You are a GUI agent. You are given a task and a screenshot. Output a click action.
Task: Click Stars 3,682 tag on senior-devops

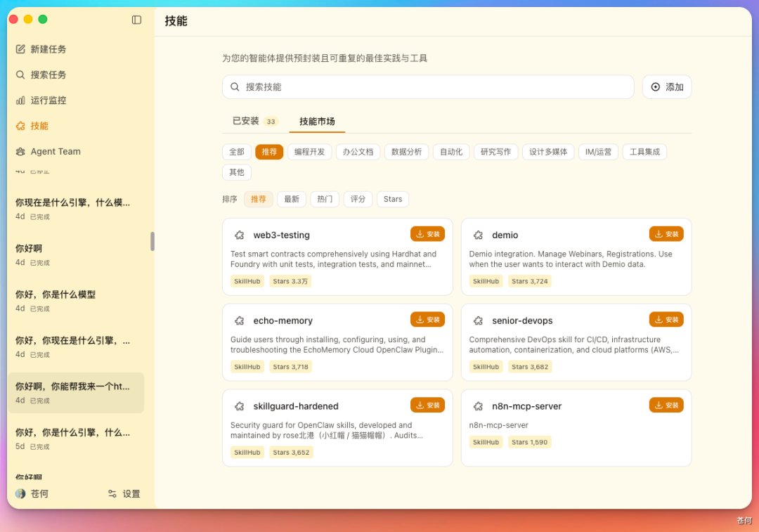click(x=530, y=367)
